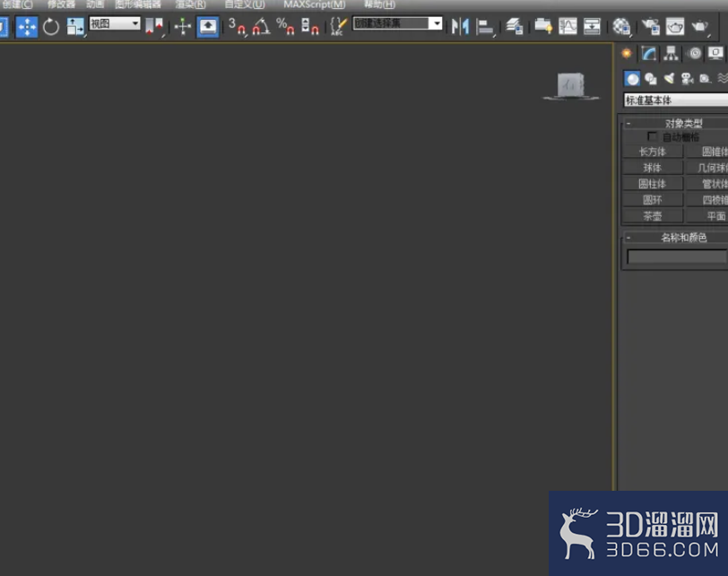
Task: Open the 图形编辑器 menu
Action: (138, 4)
